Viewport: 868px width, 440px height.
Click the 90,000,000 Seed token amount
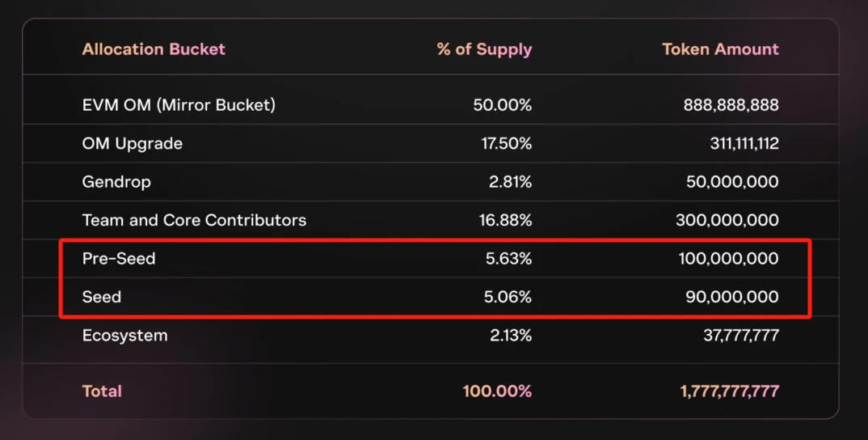732,297
